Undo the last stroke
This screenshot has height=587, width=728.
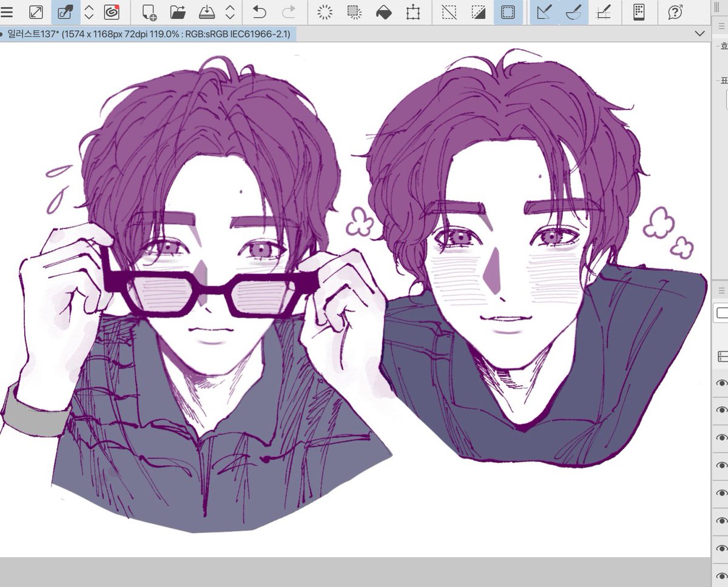coord(259,12)
